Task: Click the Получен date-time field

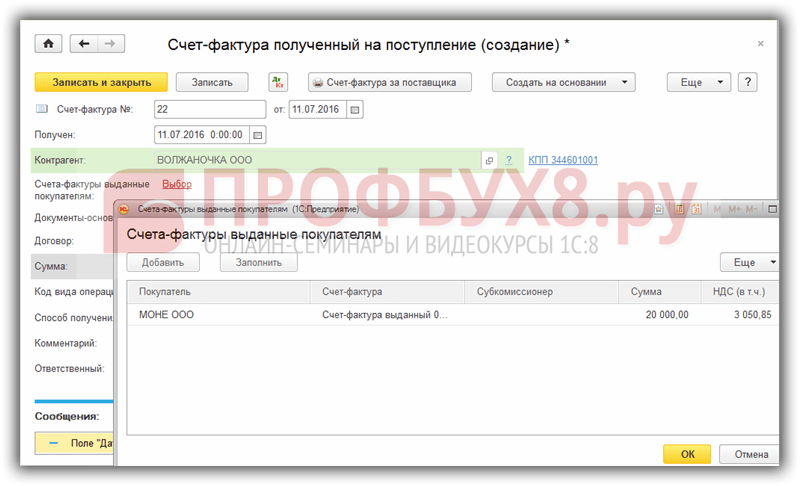Action: click(202, 135)
